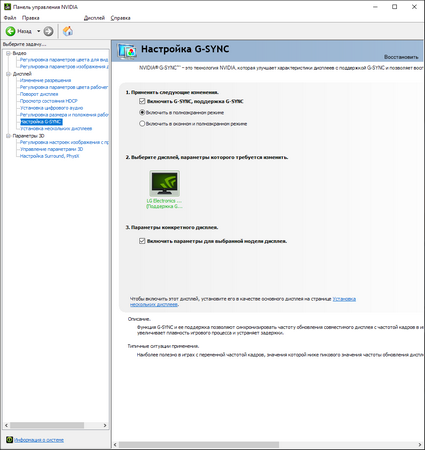Open the Дисплей menu
This screenshot has height=450, width=425.
click(x=94, y=18)
